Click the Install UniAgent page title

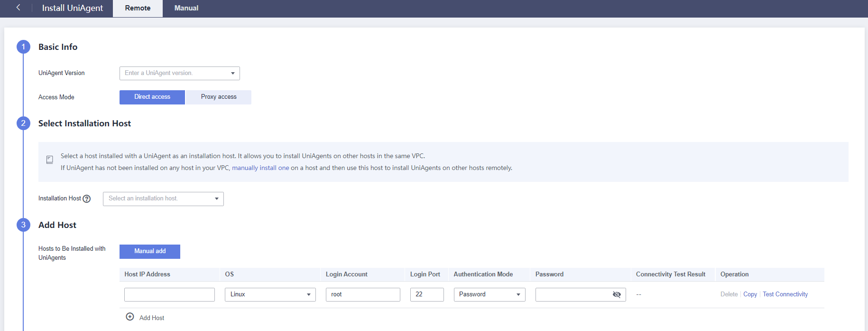73,8
